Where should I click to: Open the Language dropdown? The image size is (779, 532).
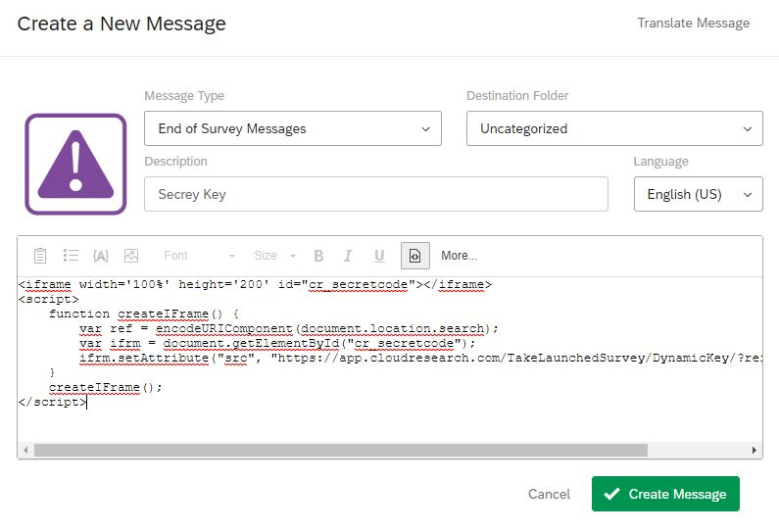pyautogui.click(x=698, y=194)
